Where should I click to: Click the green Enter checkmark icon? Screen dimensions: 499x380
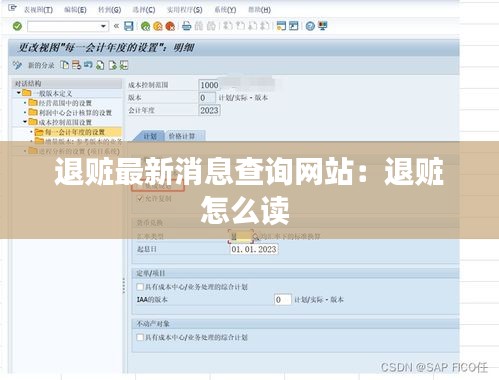point(17,26)
